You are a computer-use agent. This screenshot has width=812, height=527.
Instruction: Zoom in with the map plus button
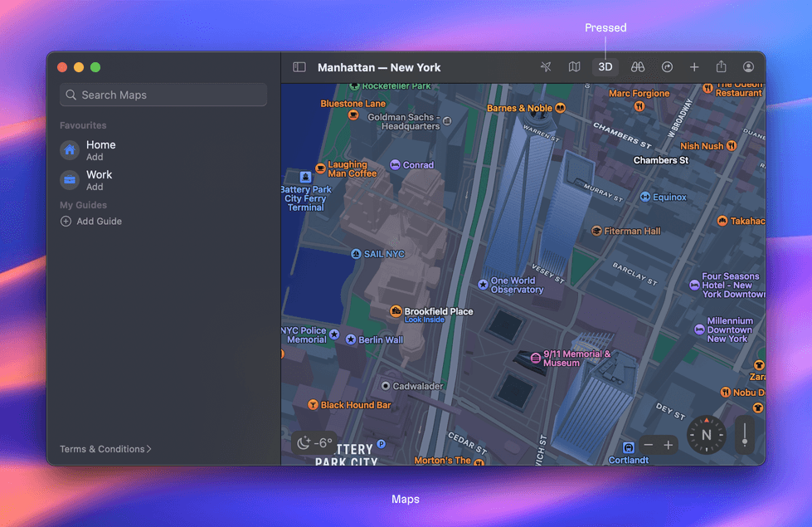[x=669, y=445]
